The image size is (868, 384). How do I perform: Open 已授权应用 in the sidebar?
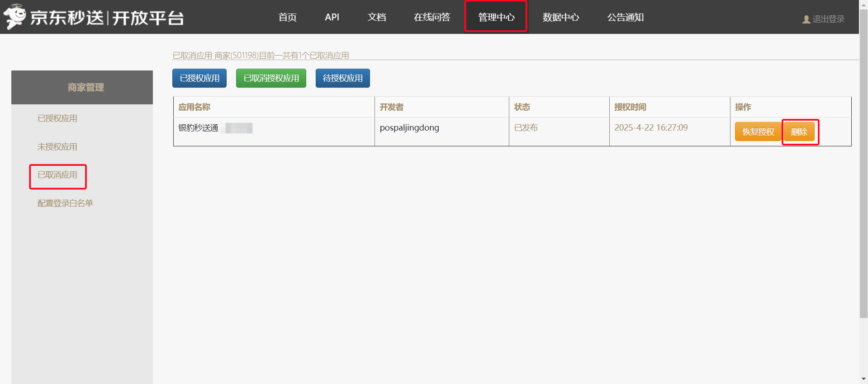[x=57, y=118]
